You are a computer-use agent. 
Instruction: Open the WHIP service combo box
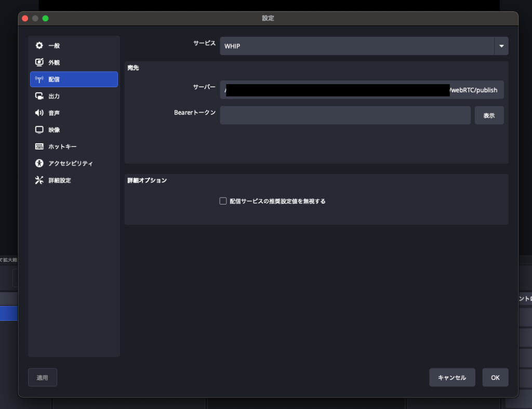pyautogui.click(x=357, y=46)
